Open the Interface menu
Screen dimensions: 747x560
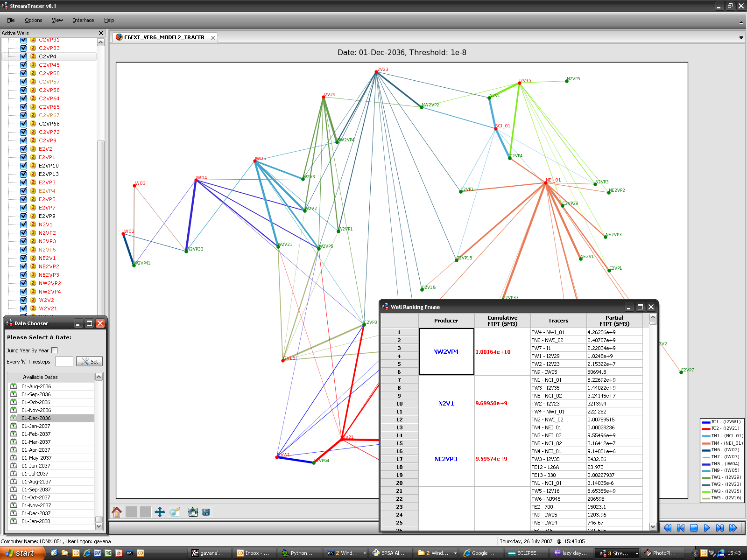tap(83, 20)
